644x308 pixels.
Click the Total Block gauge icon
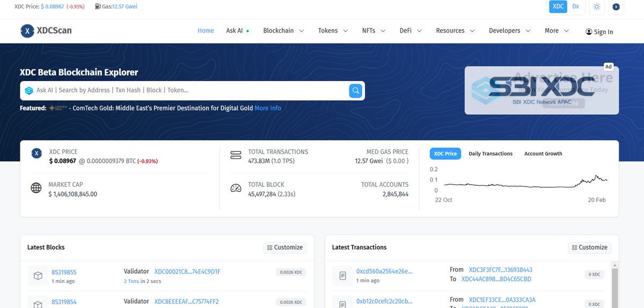pyautogui.click(x=236, y=188)
